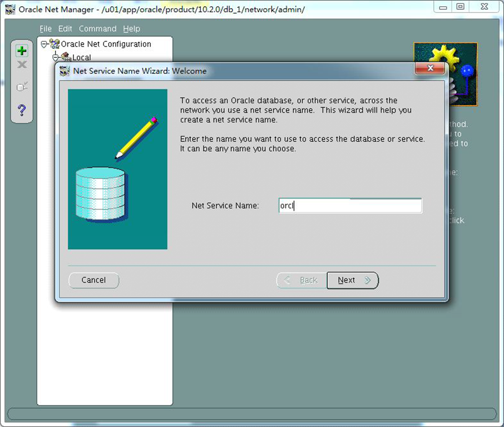This screenshot has height=427, width=504.
Task: Collapse the Oracle Net Configuration node
Action: [x=44, y=44]
